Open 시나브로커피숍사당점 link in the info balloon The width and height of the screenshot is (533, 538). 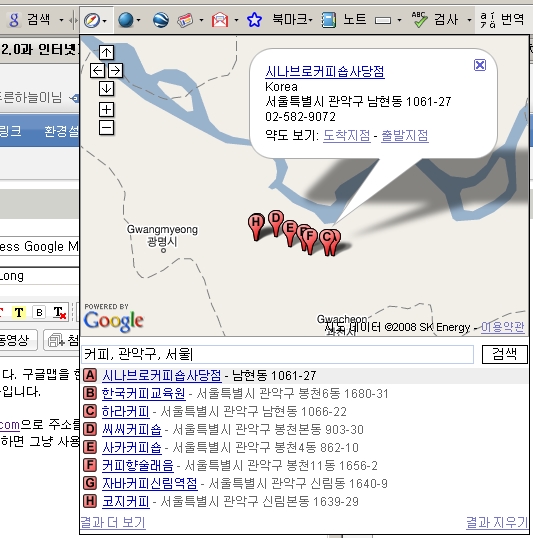[325, 71]
